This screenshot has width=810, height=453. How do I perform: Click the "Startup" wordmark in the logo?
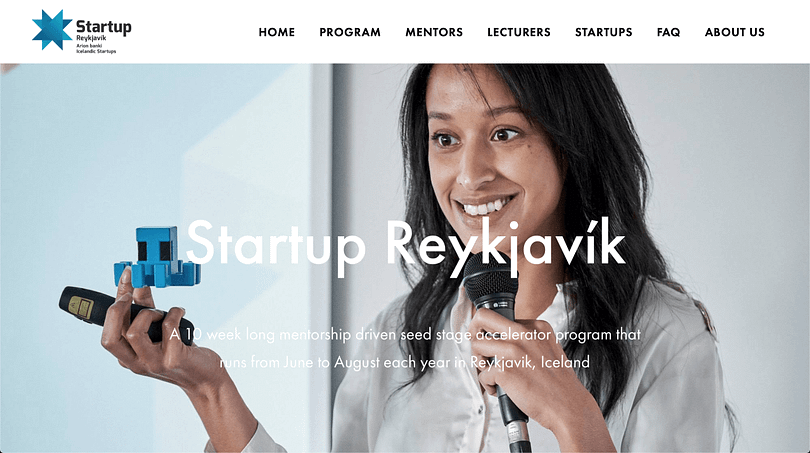(x=103, y=26)
